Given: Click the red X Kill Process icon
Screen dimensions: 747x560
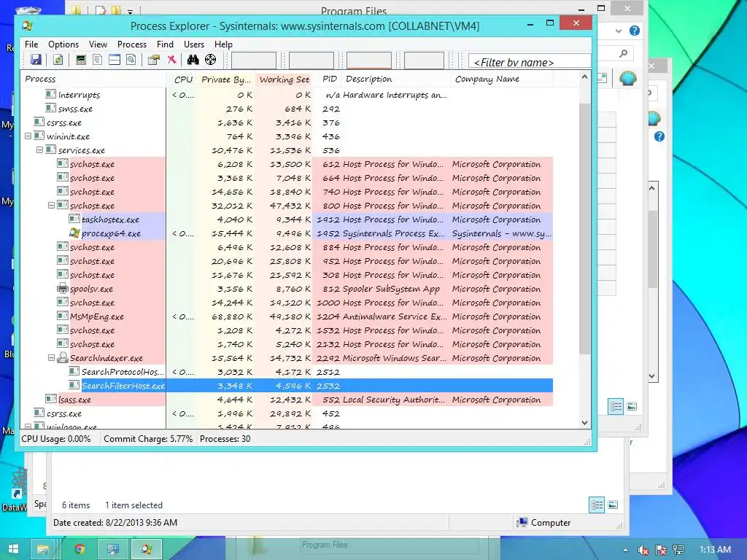Looking at the screenshot, I should pyautogui.click(x=171, y=60).
